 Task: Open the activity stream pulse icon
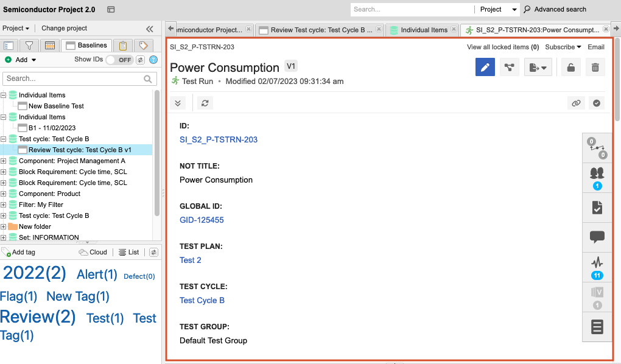(597, 263)
